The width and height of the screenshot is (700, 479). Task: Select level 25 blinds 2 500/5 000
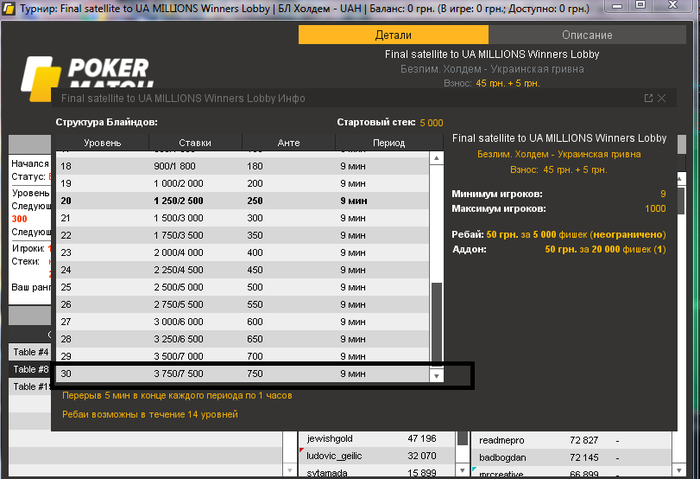click(x=242, y=287)
